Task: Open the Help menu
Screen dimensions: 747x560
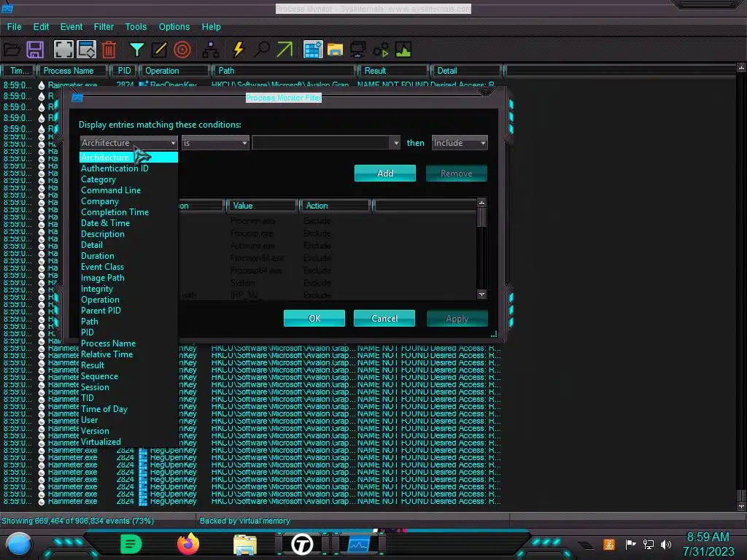Action: click(x=211, y=27)
